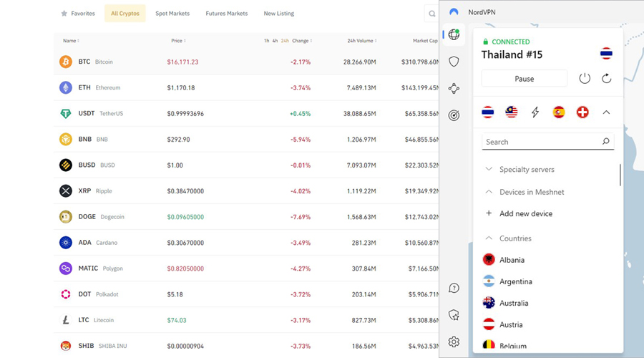Click the search magnifier in NordVPN
The width and height of the screenshot is (644, 358).
tap(606, 141)
